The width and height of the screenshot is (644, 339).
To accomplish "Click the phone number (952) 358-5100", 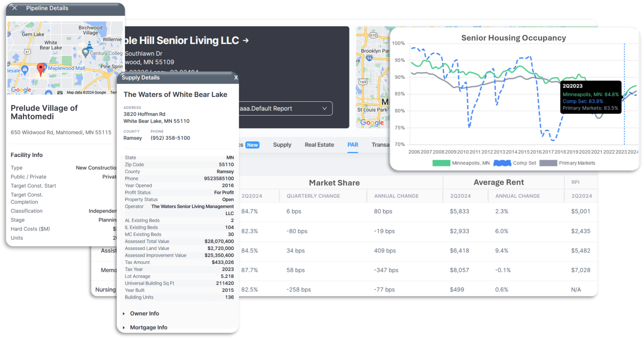I will [170, 138].
